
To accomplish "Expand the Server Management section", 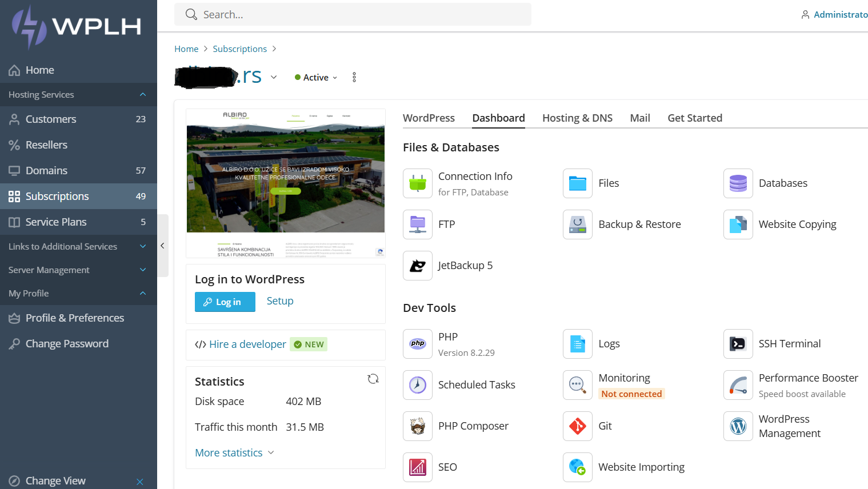I will click(x=78, y=270).
